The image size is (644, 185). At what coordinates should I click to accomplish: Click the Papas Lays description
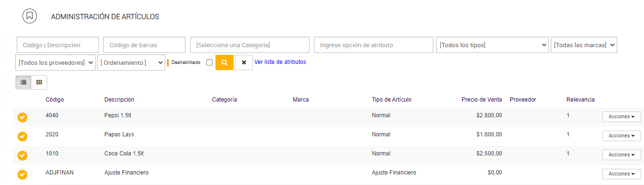(119, 134)
